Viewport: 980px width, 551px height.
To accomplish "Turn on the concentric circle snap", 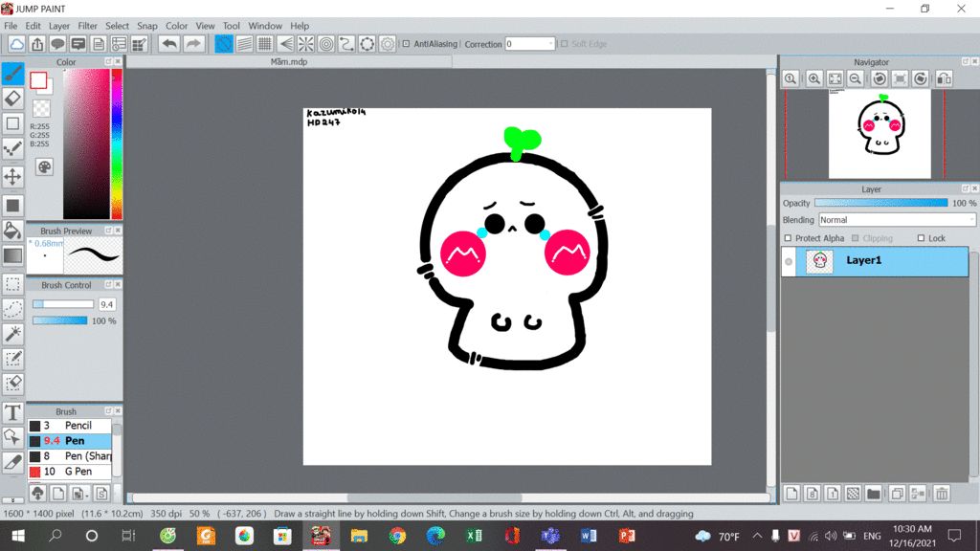I will point(326,44).
